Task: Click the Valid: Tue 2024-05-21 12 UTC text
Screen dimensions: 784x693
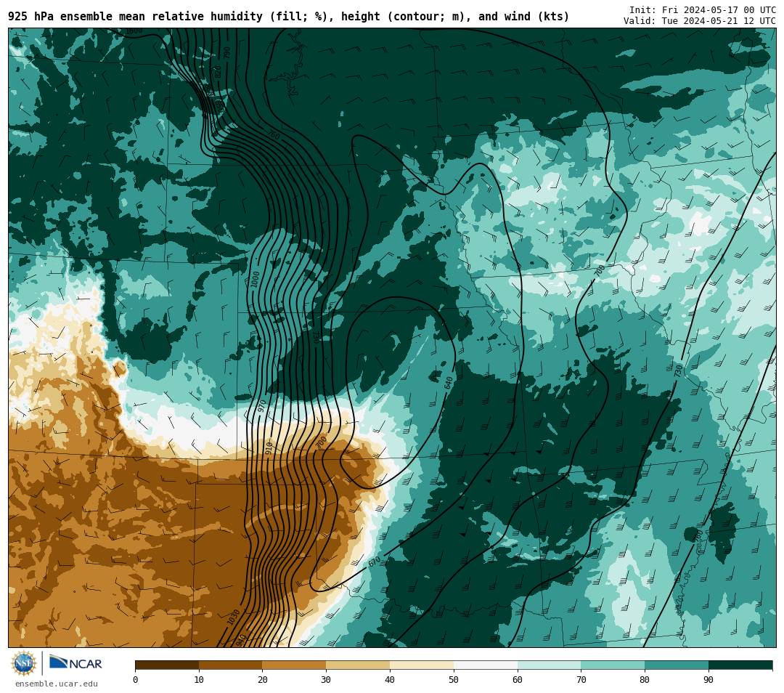Action: [700, 21]
